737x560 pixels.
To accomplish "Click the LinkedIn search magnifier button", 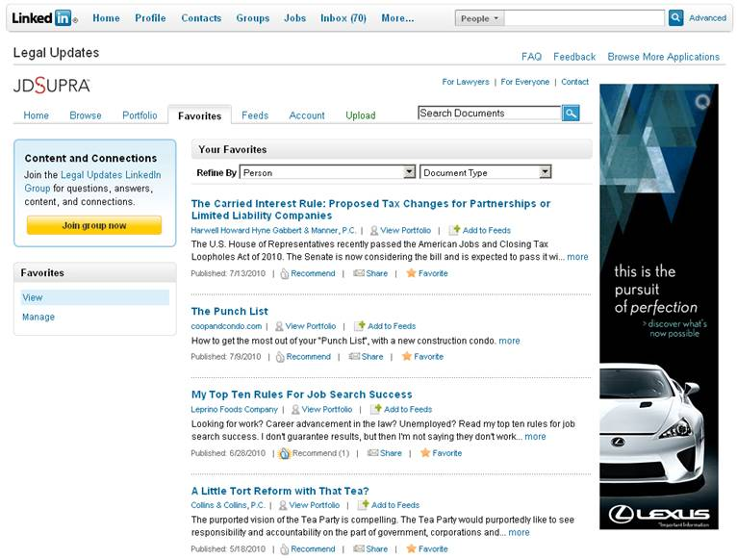I will click(675, 18).
